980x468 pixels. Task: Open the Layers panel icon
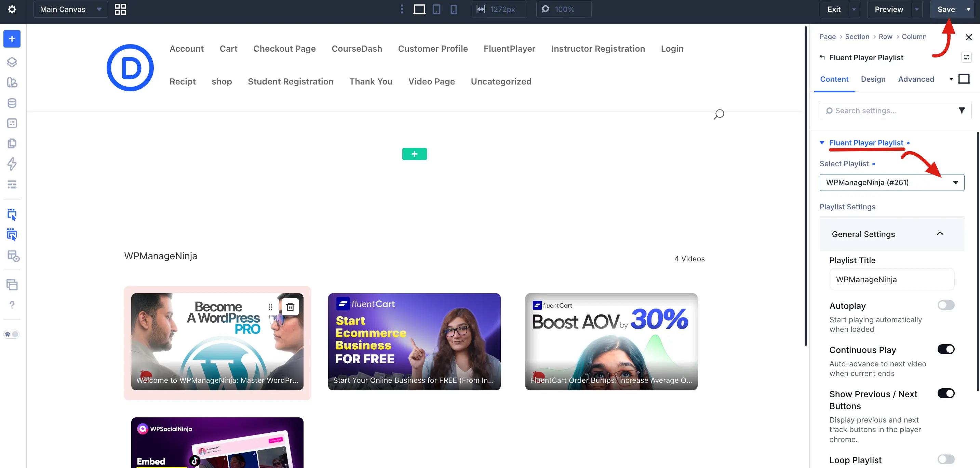(x=12, y=62)
